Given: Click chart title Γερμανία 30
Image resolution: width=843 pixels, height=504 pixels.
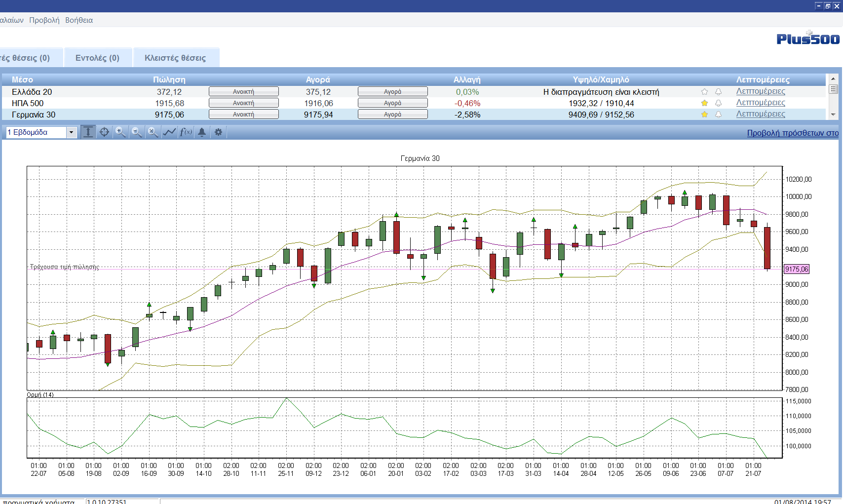Looking at the screenshot, I should click(420, 158).
